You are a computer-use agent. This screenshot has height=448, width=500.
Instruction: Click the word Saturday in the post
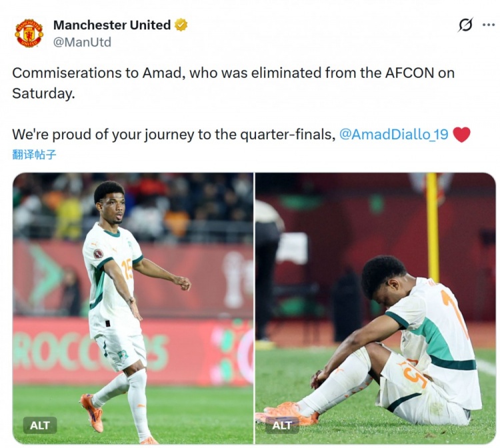[41, 93]
